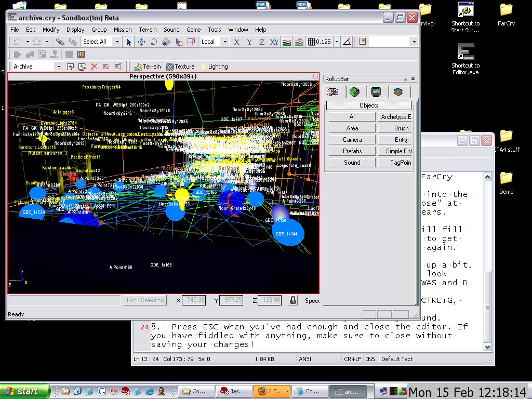Image resolution: width=532 pixels, height=399 pixels.
Task: Click the orange UF toolbar icon
Action: (81, 54)
